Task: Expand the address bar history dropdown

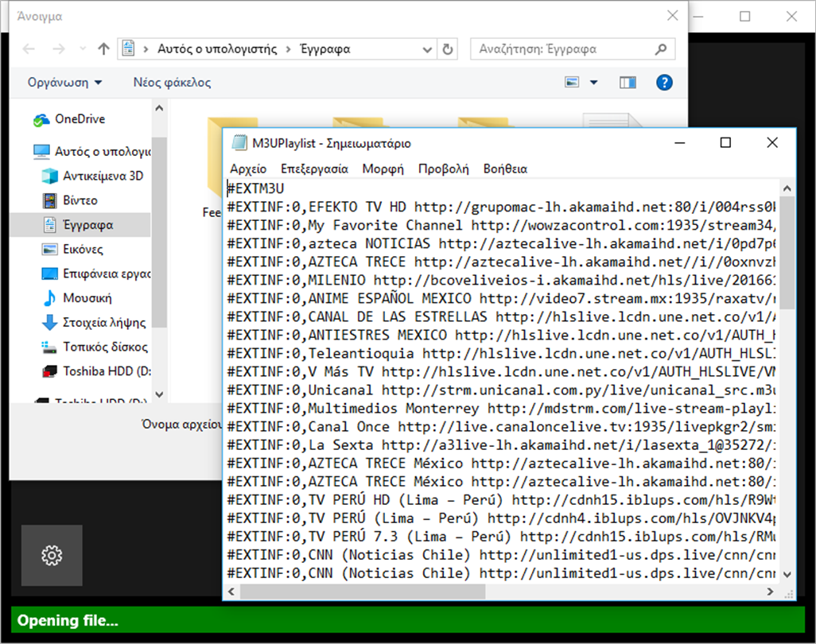Action: (427, 49)
